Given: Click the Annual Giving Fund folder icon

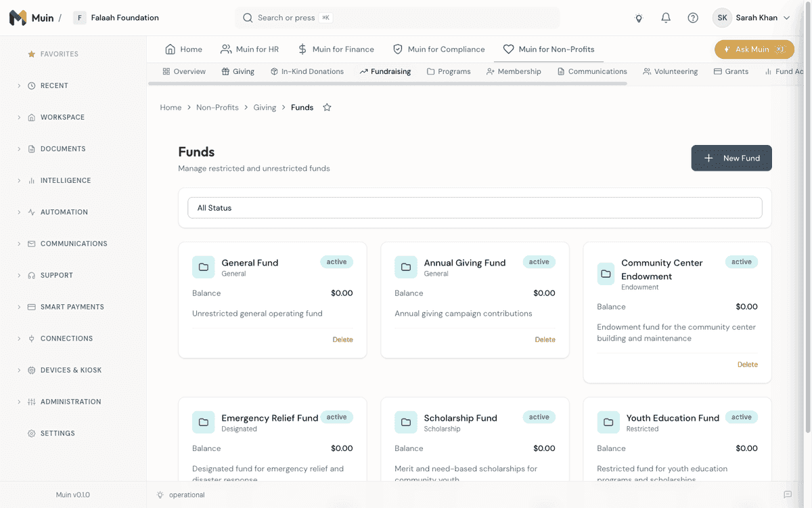Looking at the screenshot, I should point(406,267).
